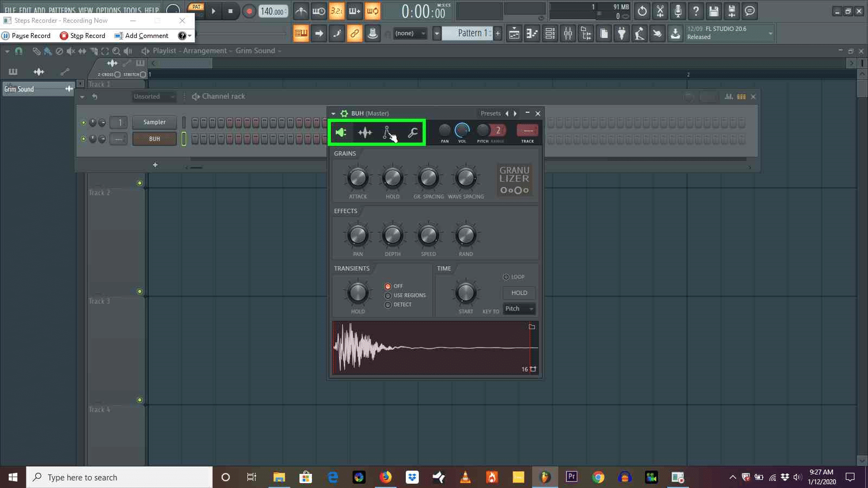The image size is (868, 488).
Task: Click the HOLD button in Time section
Action: click(x=519, y=293)
